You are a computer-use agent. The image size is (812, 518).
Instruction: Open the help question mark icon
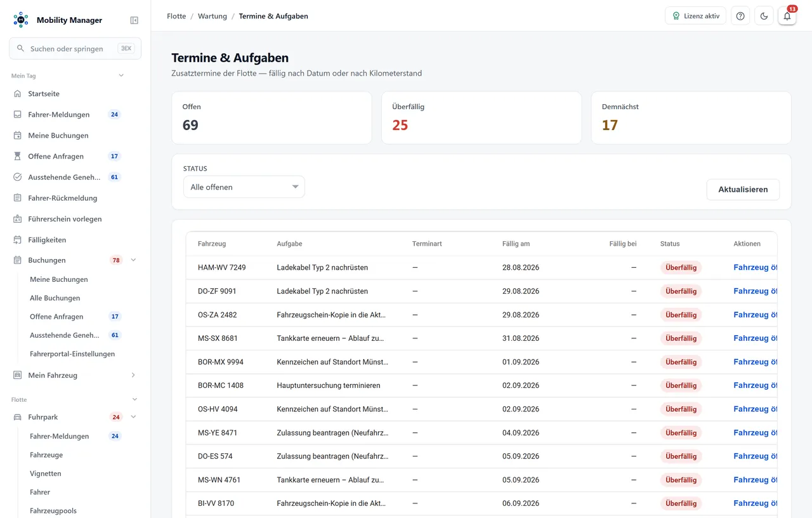coord(740,16)
